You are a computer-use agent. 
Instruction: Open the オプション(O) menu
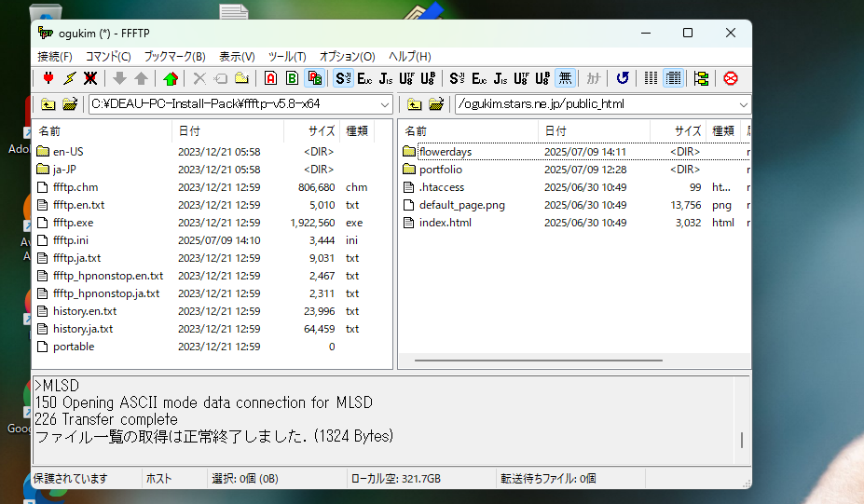[347, 57]
